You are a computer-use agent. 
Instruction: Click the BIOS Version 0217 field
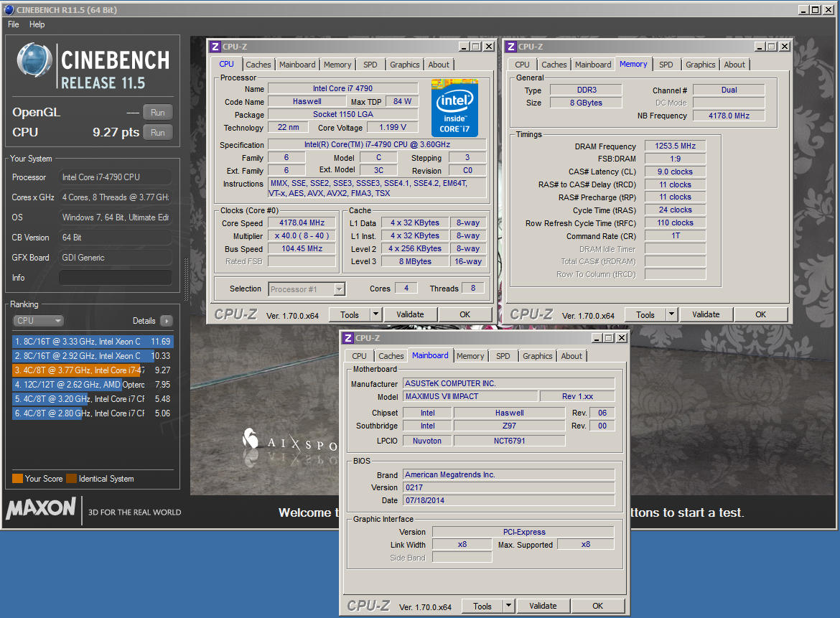(x=508, y=487)
